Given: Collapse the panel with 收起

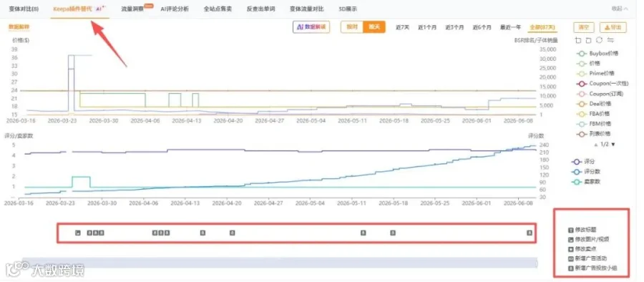Looking at the screenshot, I should pyautogui.click(x=620, y=9).
